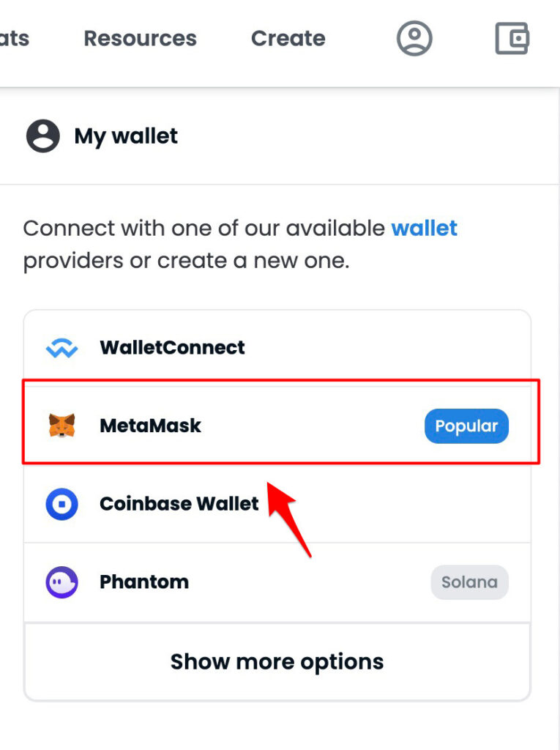The image size is (560, 750).
Task: Click the account profile icon in header
Action: tap(414, 38)
